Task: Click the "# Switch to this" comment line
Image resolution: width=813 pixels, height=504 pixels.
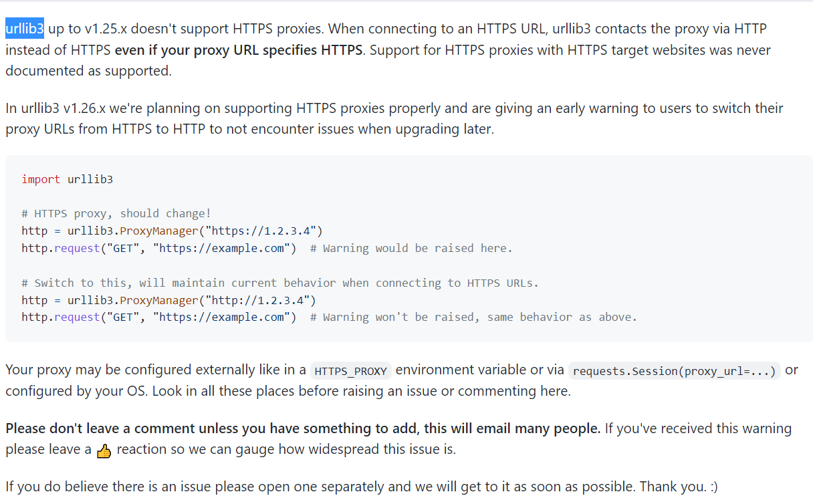Action: point(279,283)
